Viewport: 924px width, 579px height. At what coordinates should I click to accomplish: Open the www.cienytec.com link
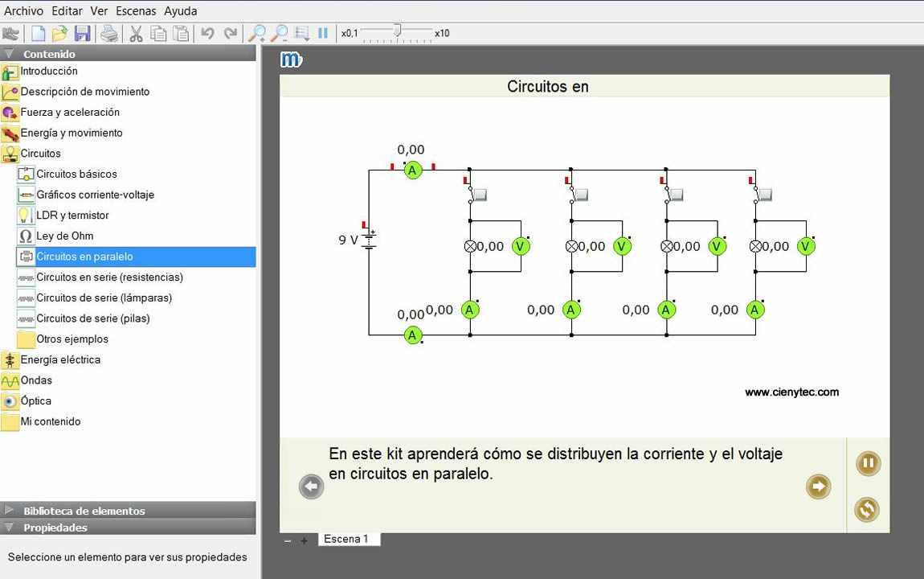(x=791, y=392)
